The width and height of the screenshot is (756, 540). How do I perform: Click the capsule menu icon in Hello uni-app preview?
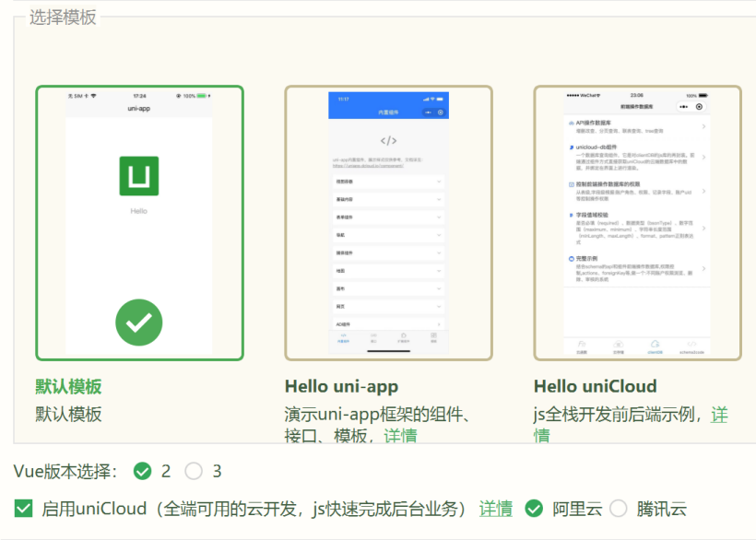[x=432, y=112]
